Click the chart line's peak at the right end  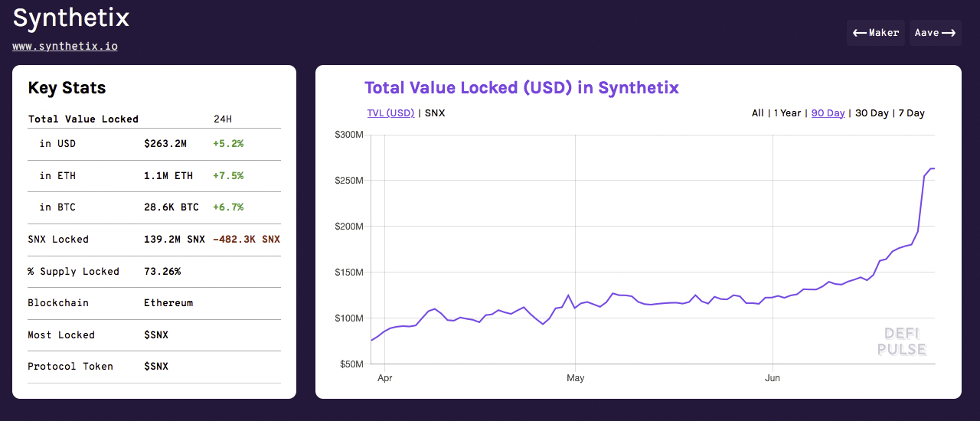(933, 168)
